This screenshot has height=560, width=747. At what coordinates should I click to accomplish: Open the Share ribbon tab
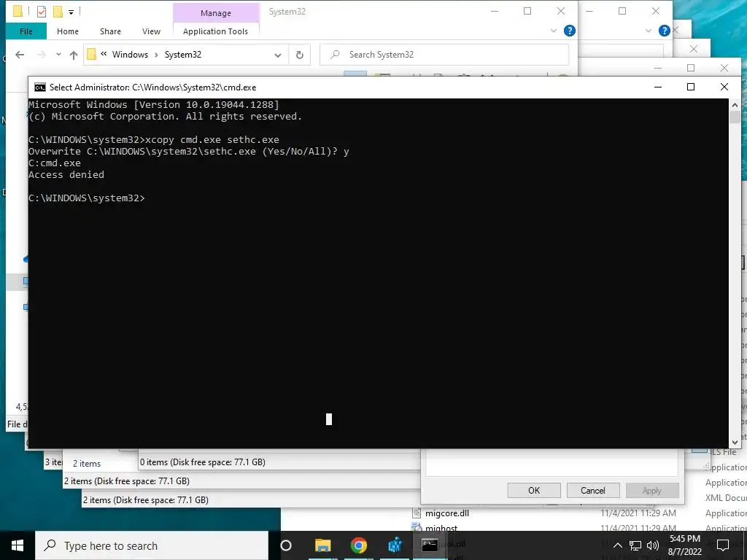[110, 31]
